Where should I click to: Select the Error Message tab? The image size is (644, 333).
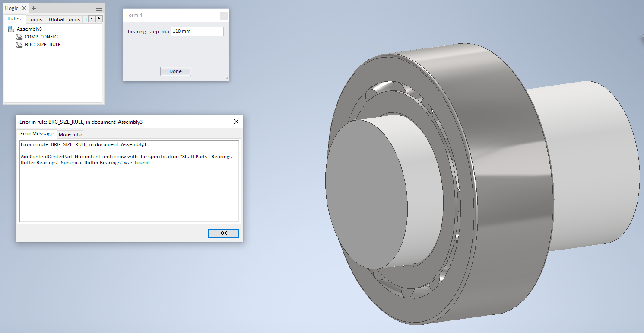tap(37, 134)
